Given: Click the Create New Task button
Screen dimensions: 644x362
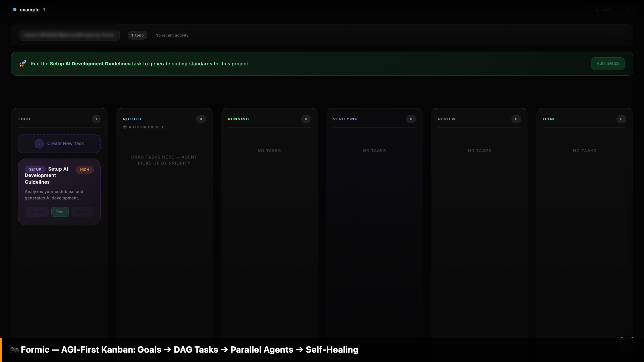Looking at the screenshot, I should [x=65, y=144].
